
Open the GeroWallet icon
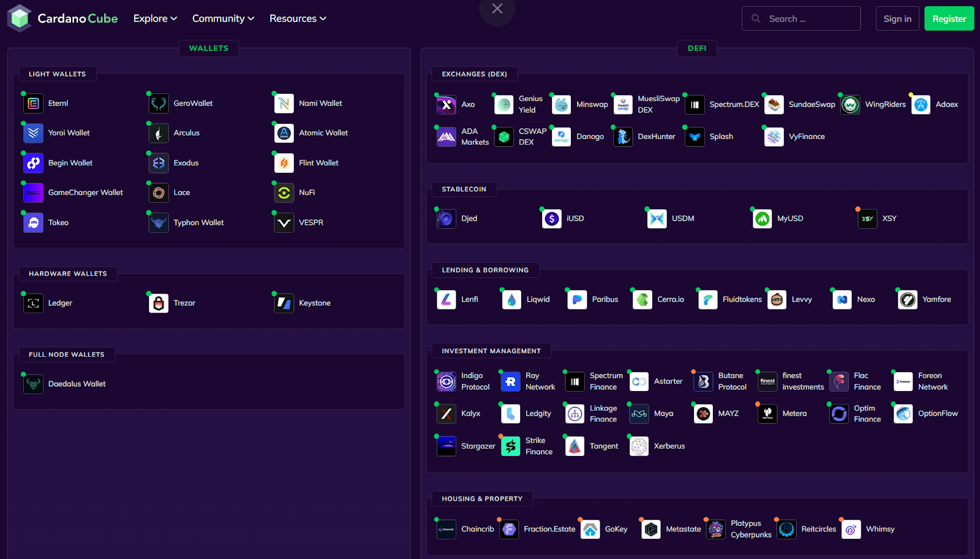point(159,104)
